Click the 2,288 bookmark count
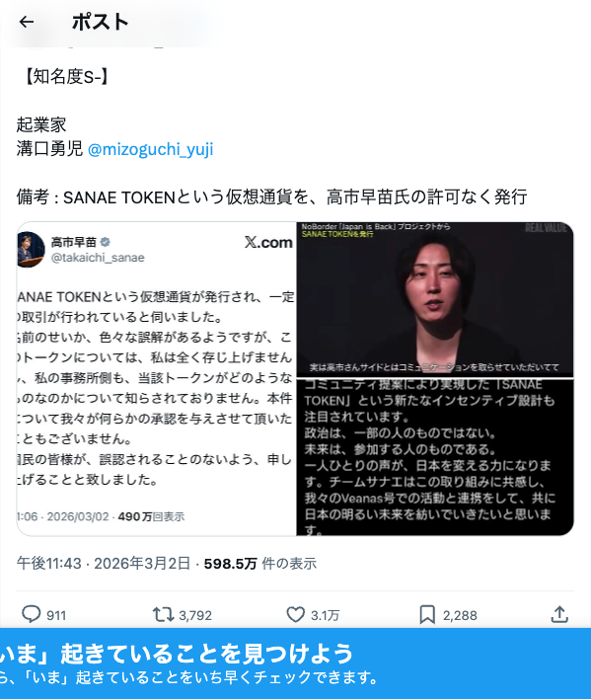Screen dimensions: 591x700 click(460, 616)
